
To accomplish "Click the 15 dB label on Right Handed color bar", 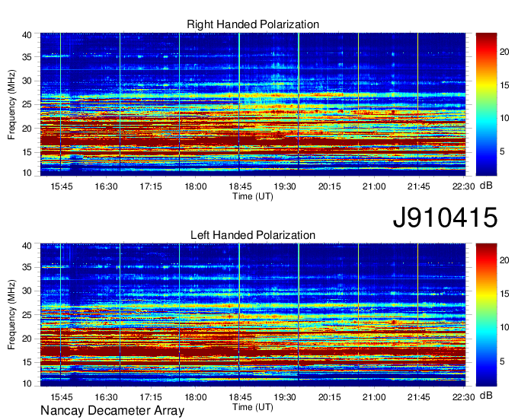I will click(x=504, y=85).
